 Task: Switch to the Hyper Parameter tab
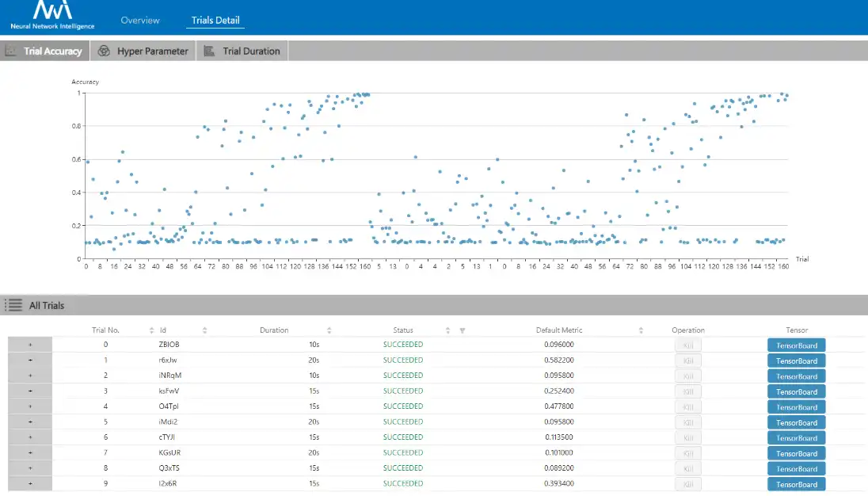tap(152, 52)
